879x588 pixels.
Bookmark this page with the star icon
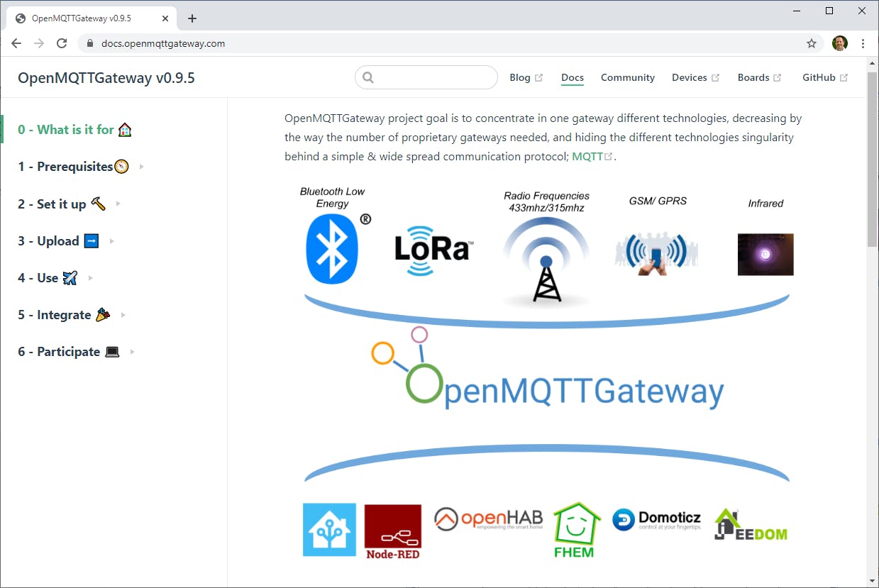pos(812,43)
